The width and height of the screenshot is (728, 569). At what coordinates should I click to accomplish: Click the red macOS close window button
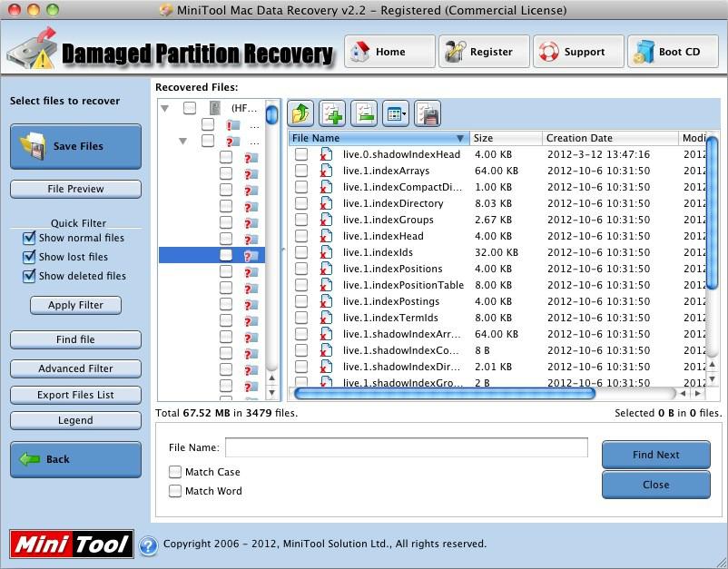point(15,10)
